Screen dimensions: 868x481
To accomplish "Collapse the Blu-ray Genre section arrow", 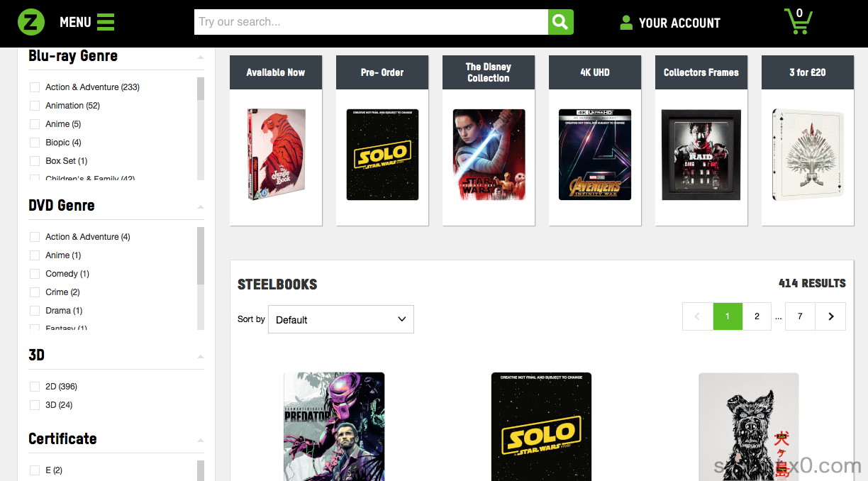I will click(x=201, y=57).
